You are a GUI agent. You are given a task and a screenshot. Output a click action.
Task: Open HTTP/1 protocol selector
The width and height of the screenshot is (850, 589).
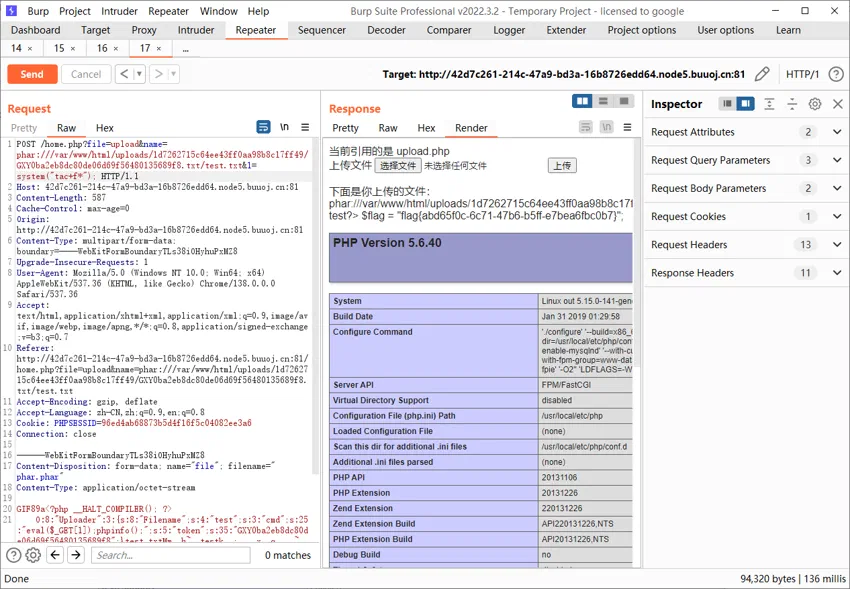802,74
